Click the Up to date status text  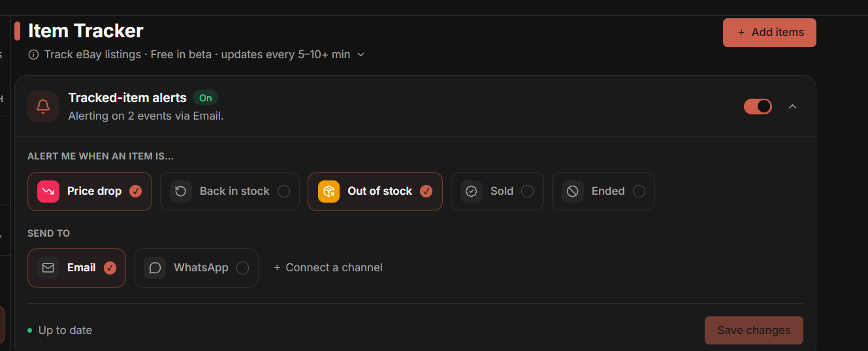point(65,331)
